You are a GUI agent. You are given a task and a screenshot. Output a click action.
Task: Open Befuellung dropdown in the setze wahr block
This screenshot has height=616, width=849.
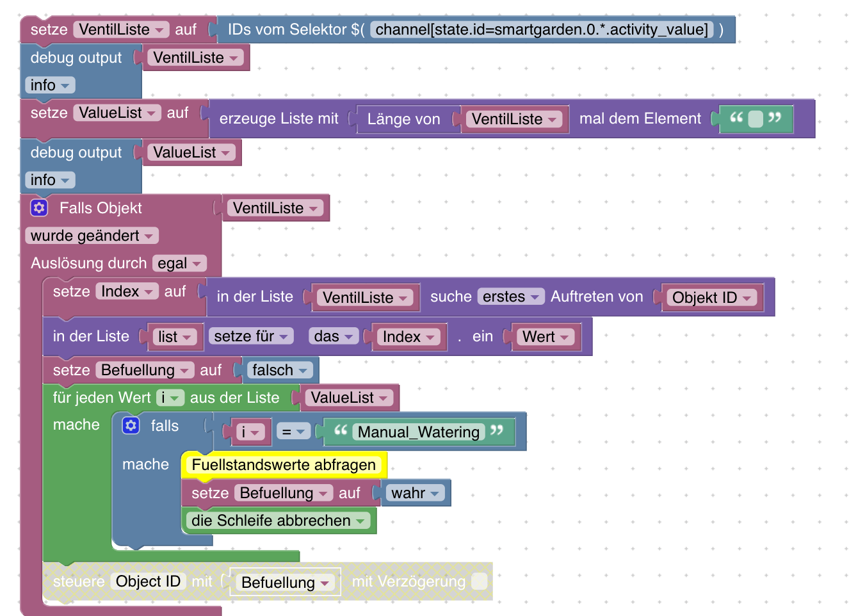(284, 493)
